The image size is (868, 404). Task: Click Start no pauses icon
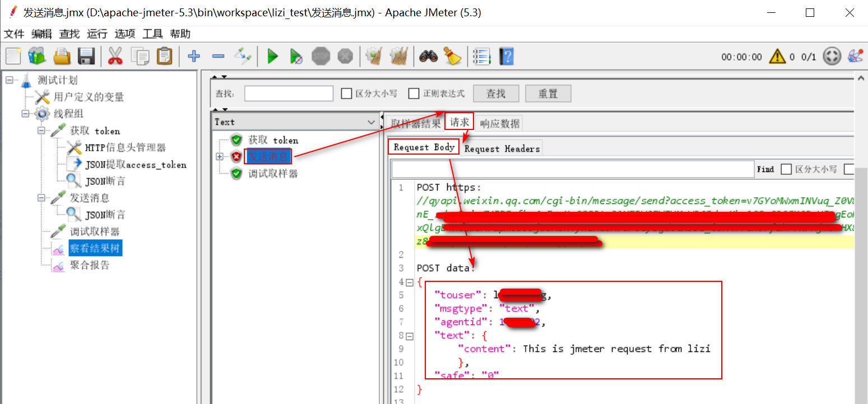click(x=296, y=56)
